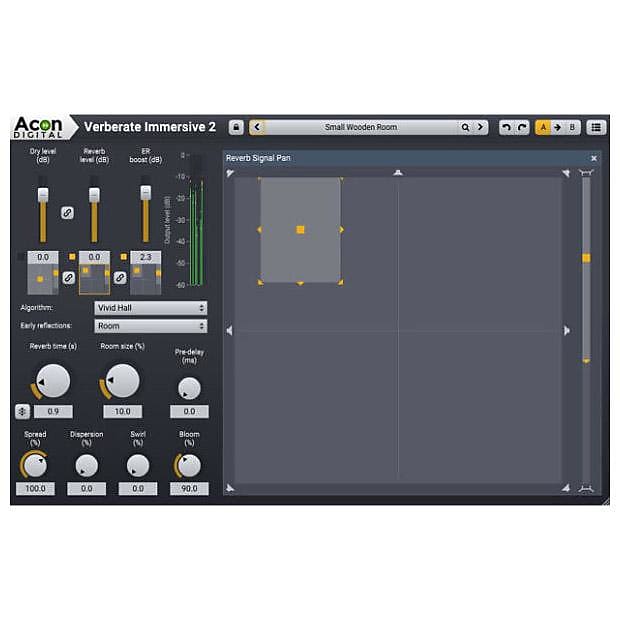This screenshot has width=620, height=620.
Task: Select the front-left speaker icon in pan panel
Action: (230, 173)
